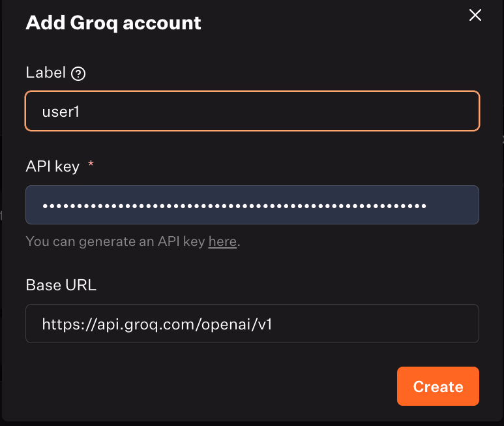Focus the Base URL input field
Viewport: 504px width, 426px height.
tap(252, 324)
